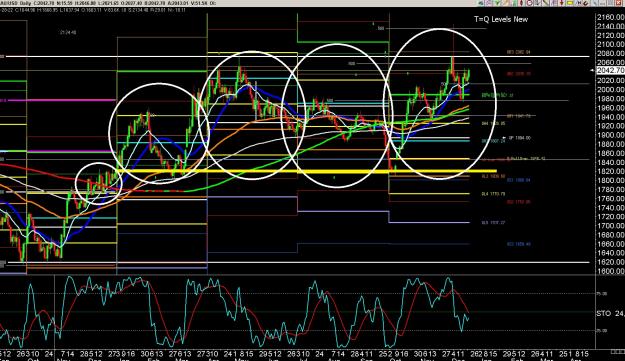Click the current price tag 2042.70
625x361 pixels.
610,71
